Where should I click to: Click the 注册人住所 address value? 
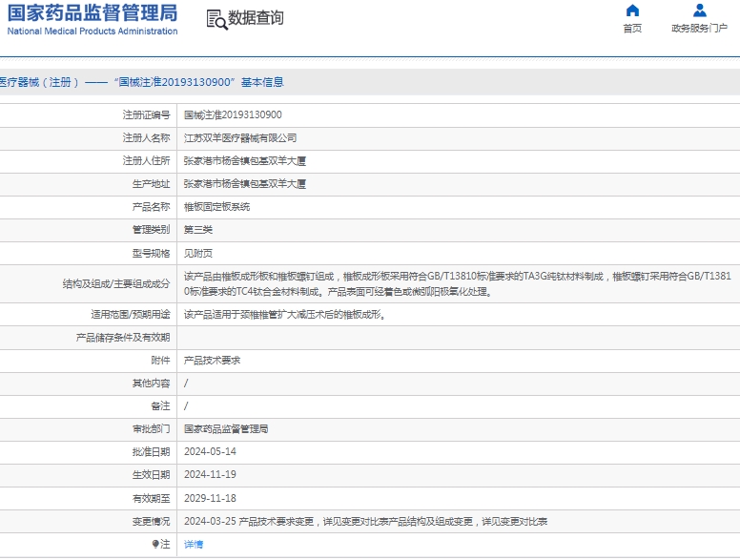click(x=245, y=161)
